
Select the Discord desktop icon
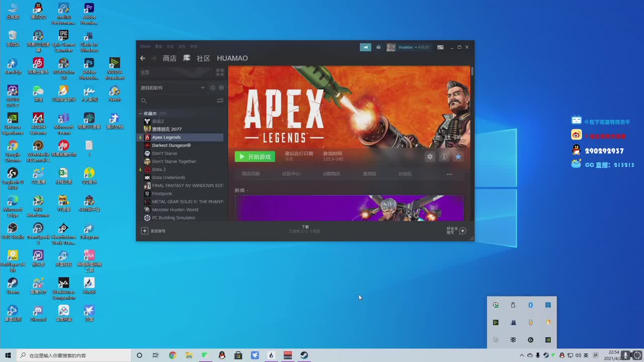click(38, 313)
